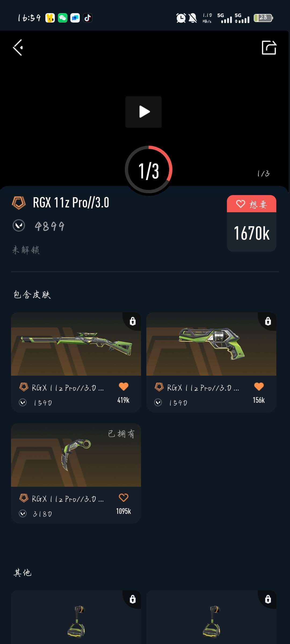Viewport: 290px width, 644px height.
Task: Open the share icon at top right
Action: [269, 48]
